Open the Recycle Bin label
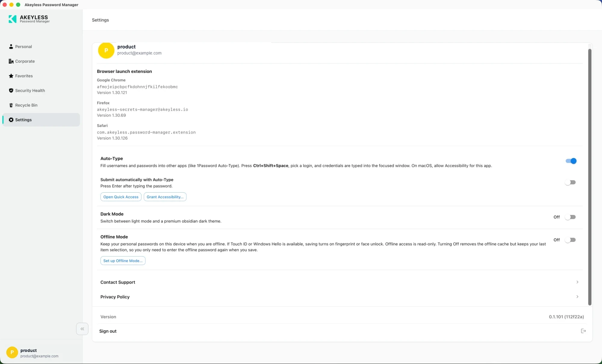602x364 pixels. 26,105
